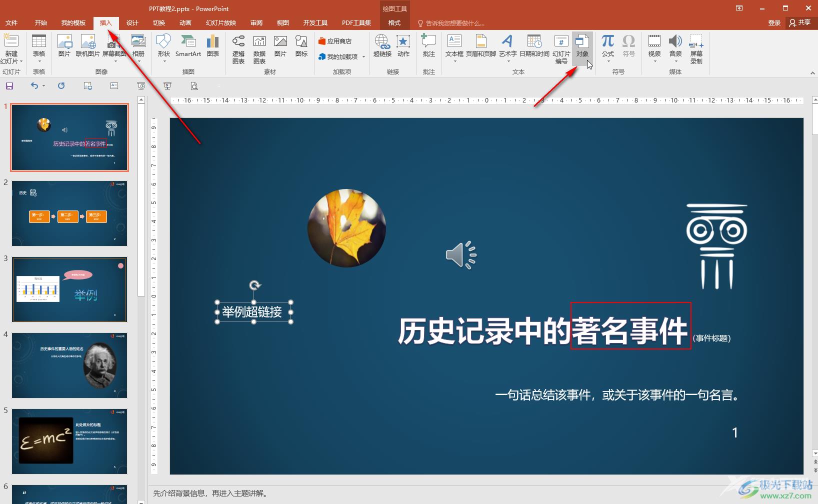The height and width of the screenshot is (504, 818).
Task: Expand the Undo history dropdown arrow
Action: click(x=43, y=86)
